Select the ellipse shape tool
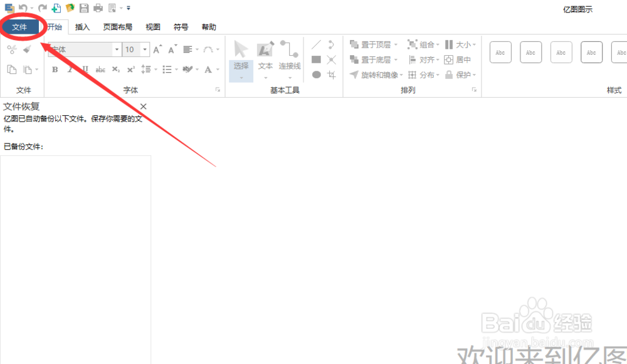This screenshot has width=627, height=364. [x=316, y=75]
